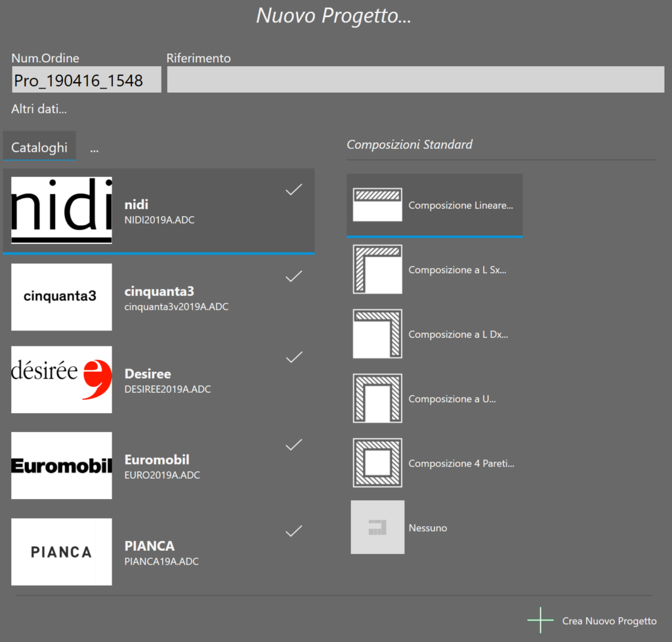Select the Composizione a U icon
672x642 pixels.
(x=377, y=398)
